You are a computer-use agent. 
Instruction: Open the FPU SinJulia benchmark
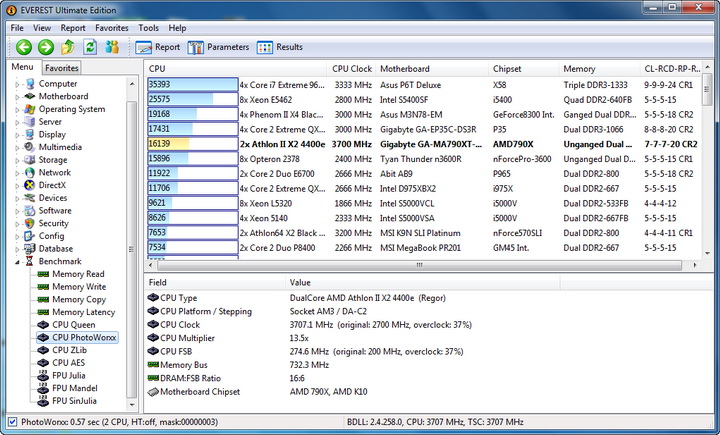click(x=67, y=401)
